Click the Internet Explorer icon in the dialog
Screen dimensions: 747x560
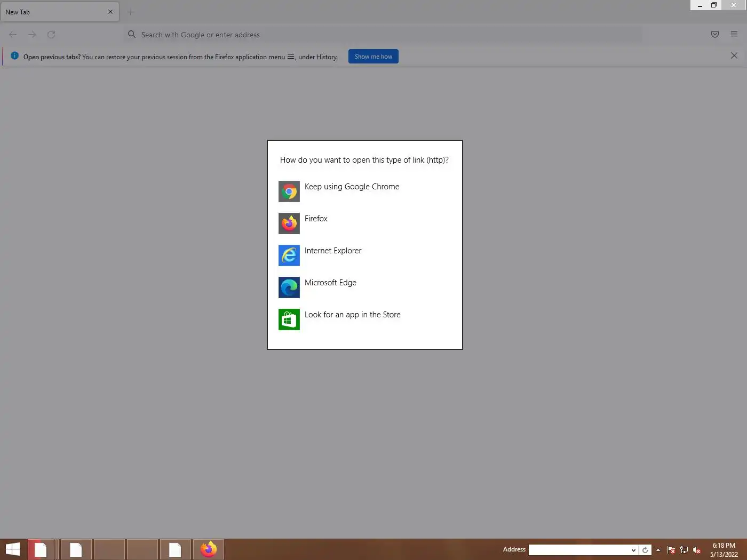[289, 255]
